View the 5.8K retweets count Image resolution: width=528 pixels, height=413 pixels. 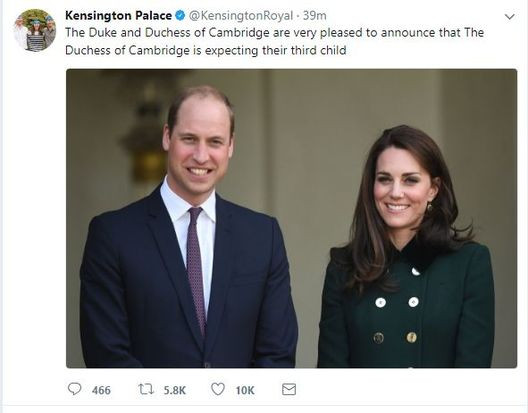pos(175,390)
